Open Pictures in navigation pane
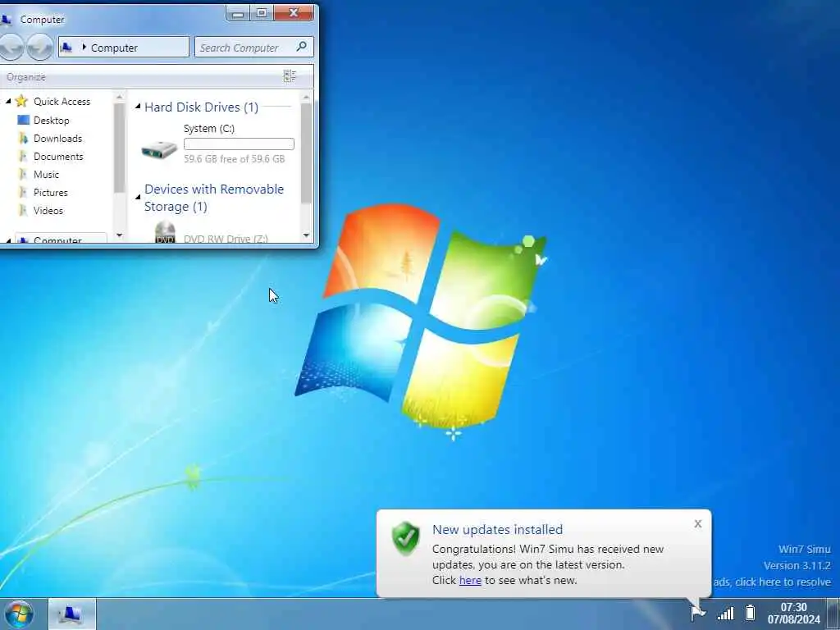Viewport: 840px width, 630px height. pyautogui.click(x=50, y=192)
